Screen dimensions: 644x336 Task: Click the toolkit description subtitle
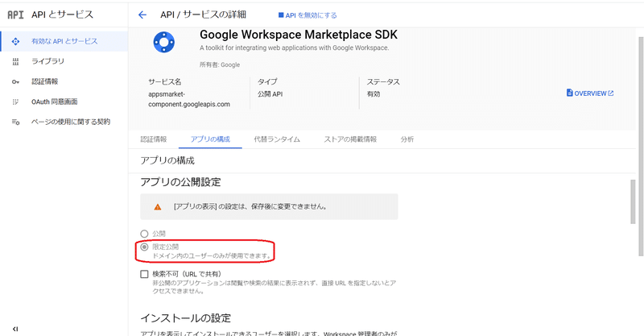click(294, 48)
